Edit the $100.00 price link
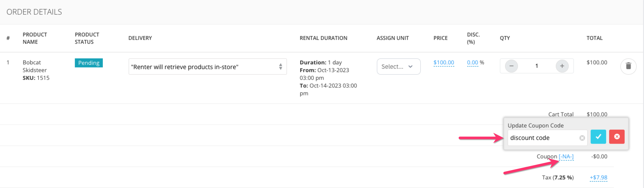The image size is (644, 188). tap(444, 63)
